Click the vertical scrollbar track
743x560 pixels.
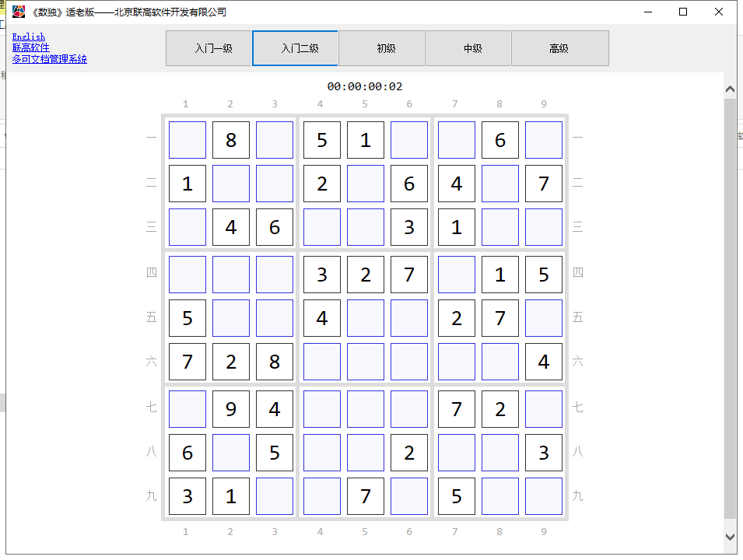tap(730, 308)
